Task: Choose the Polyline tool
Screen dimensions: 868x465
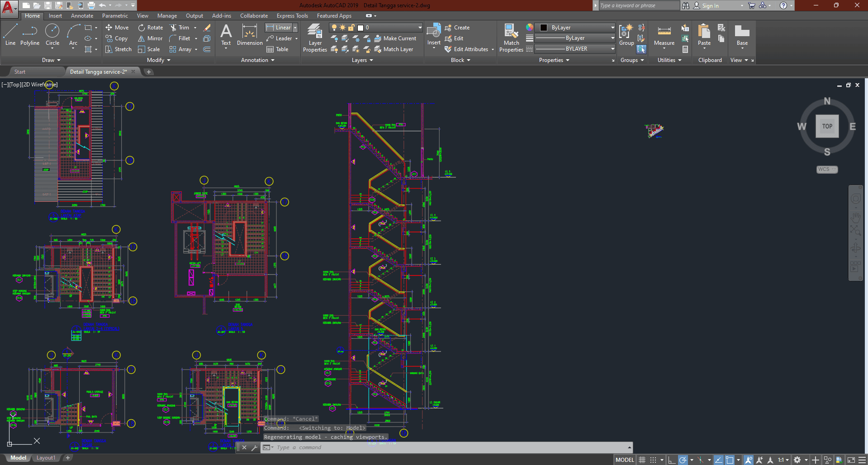Action: 30,35
